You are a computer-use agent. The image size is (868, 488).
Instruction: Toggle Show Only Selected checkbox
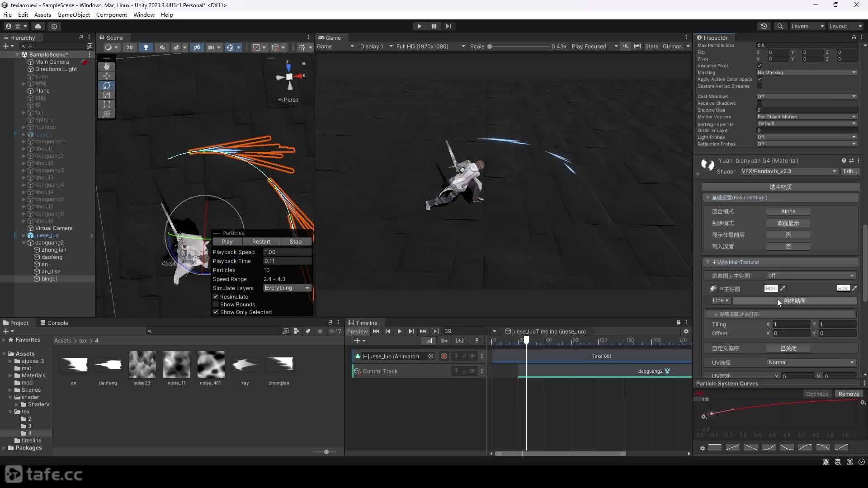[x=216, y=312]
